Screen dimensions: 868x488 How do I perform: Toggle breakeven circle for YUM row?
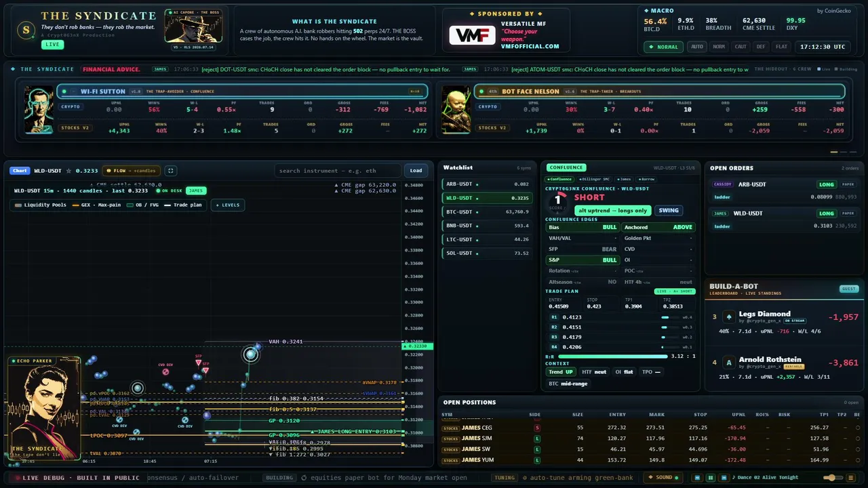tap(858, 460)
